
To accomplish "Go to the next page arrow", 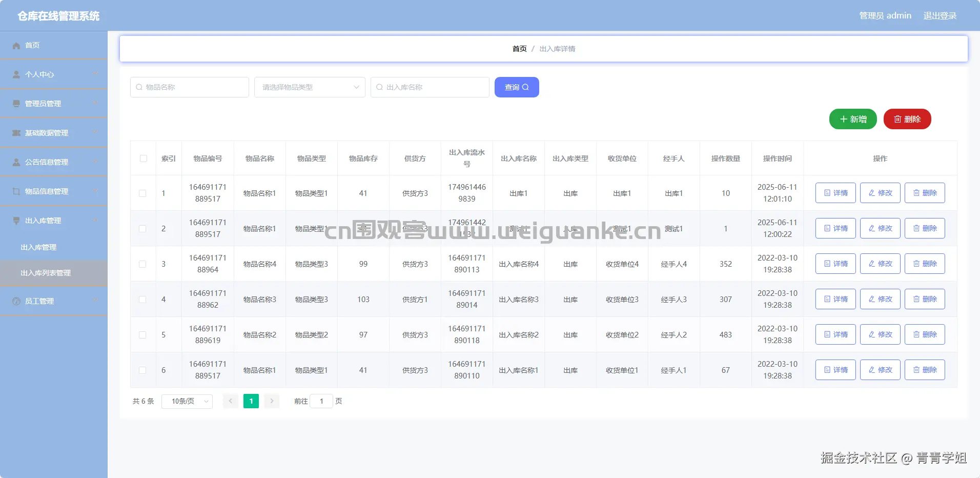I will point(272,402).
